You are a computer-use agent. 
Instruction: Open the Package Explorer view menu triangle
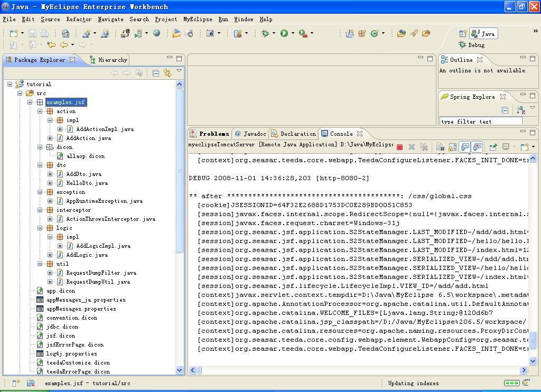[179, 71]
